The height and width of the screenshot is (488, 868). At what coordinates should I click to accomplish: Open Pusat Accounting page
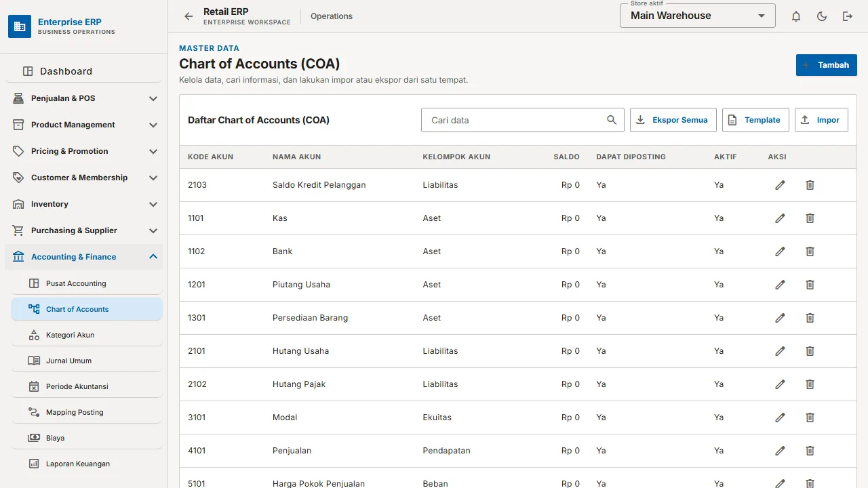pyautogui.click(x=87, y=283)
